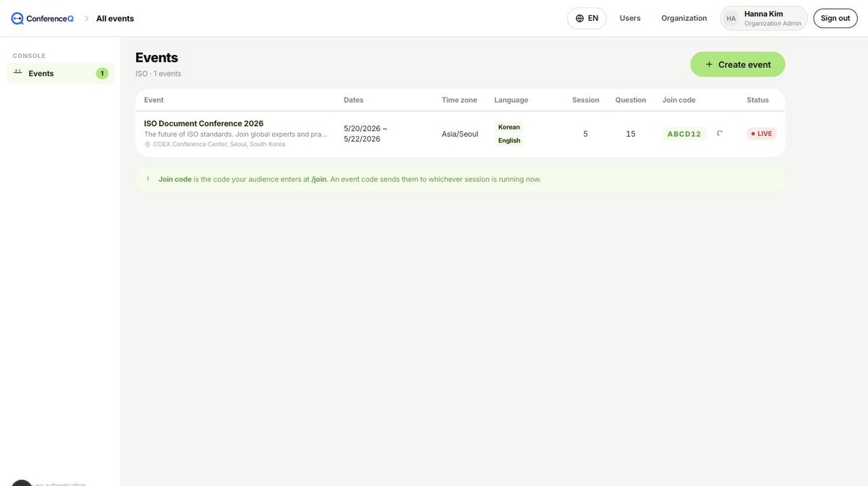This screenshot has width=868, height=486.
Task: Click the Session column header
Action: point(586,100)
